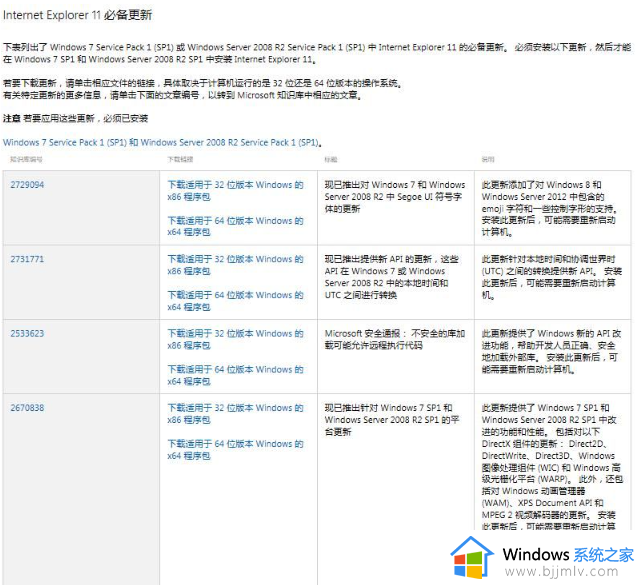Download 32-bit x86 package for update 2533623
Screen dimensions: 639x585
(236, 339)
